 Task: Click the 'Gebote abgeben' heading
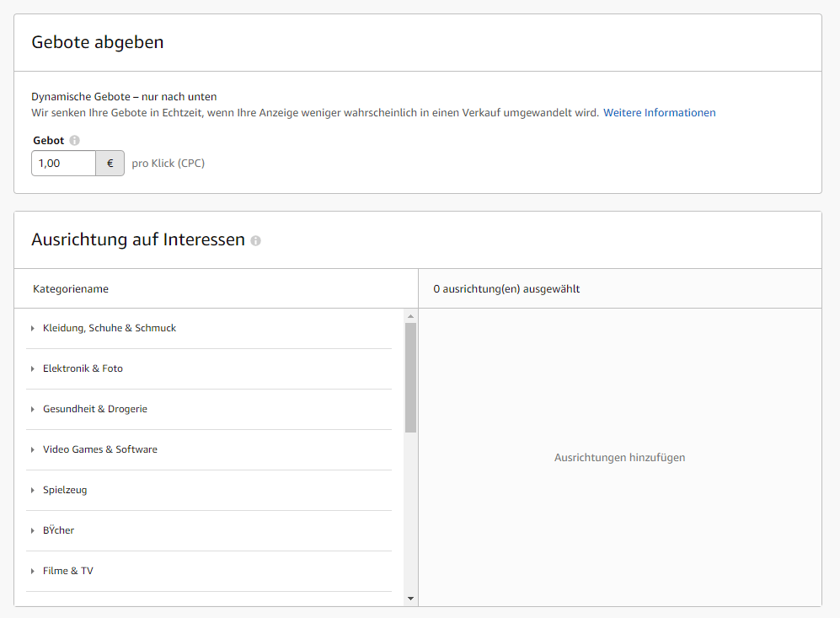point(98,42)
